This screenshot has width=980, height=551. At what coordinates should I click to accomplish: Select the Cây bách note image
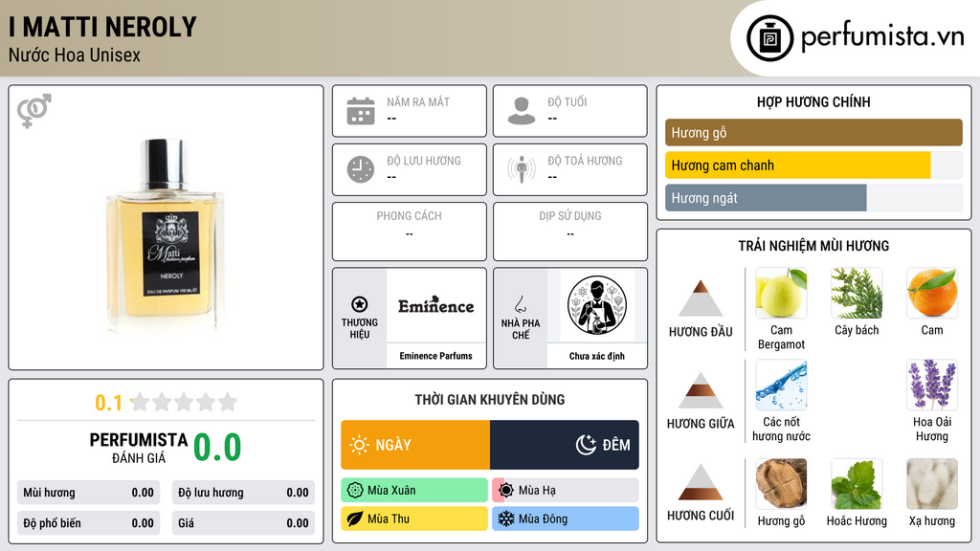[x=857, y=293]
